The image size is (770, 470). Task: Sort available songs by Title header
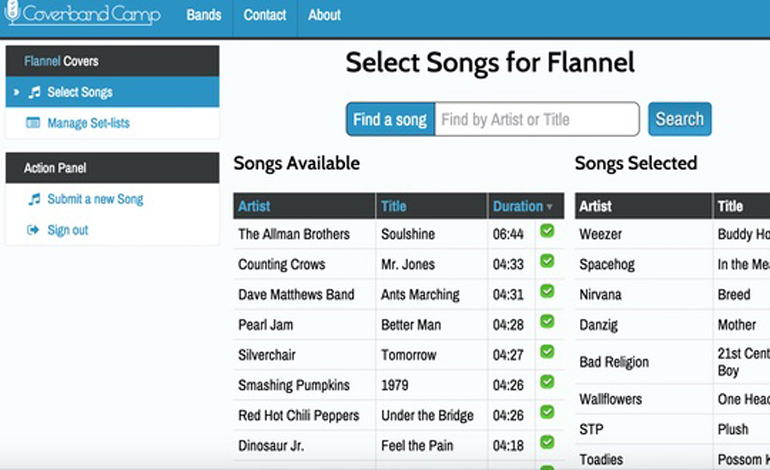pyautogui.click(x=394, y=206)
